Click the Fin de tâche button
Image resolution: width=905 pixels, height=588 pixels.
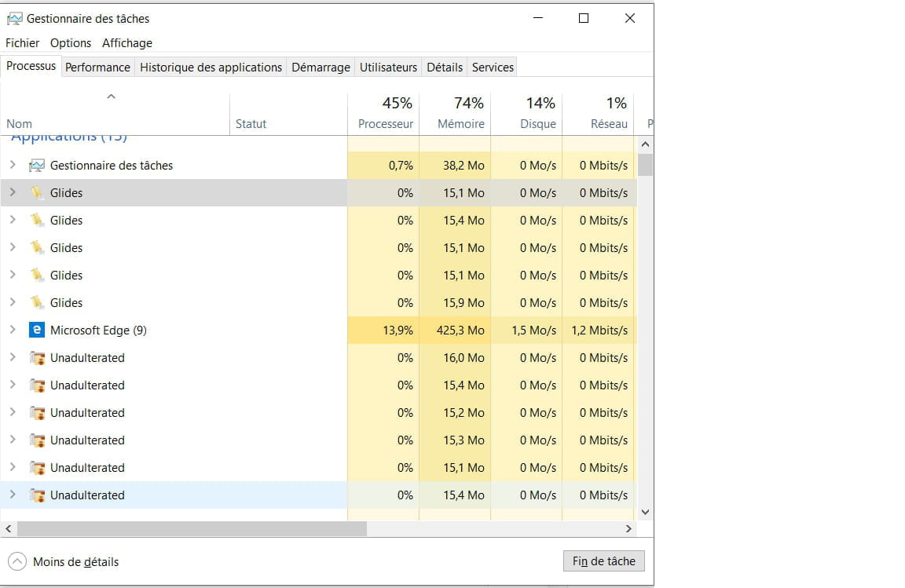pyautogui.click(x=603, y=561)
